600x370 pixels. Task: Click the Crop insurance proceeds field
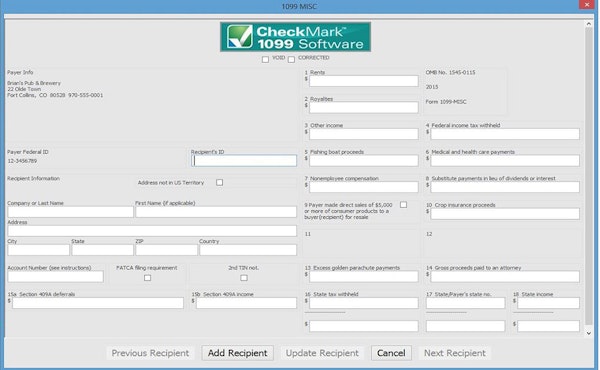[505, 214]
